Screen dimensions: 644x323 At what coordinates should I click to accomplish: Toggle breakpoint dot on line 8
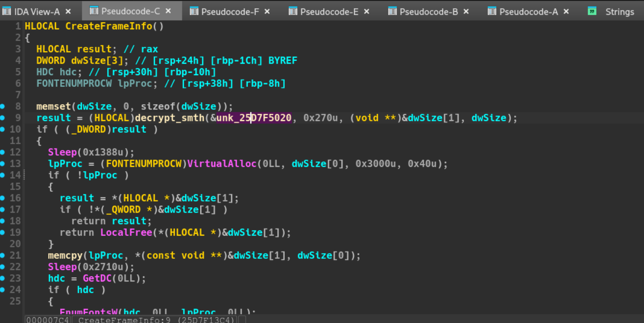click(3, 106)
